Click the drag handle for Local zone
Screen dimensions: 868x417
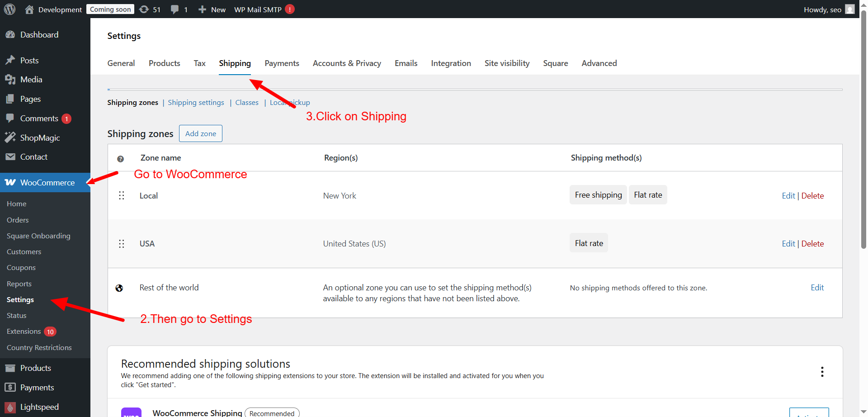[121, 195]
